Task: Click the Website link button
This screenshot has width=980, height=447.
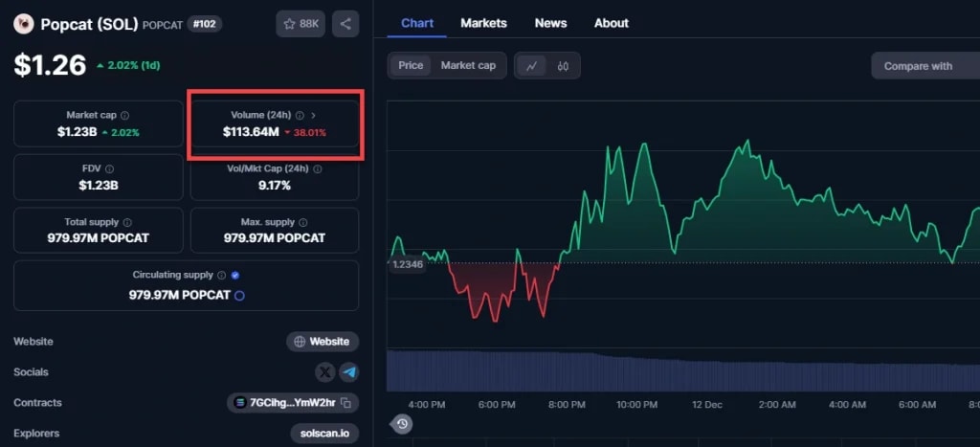Action: 323,342
